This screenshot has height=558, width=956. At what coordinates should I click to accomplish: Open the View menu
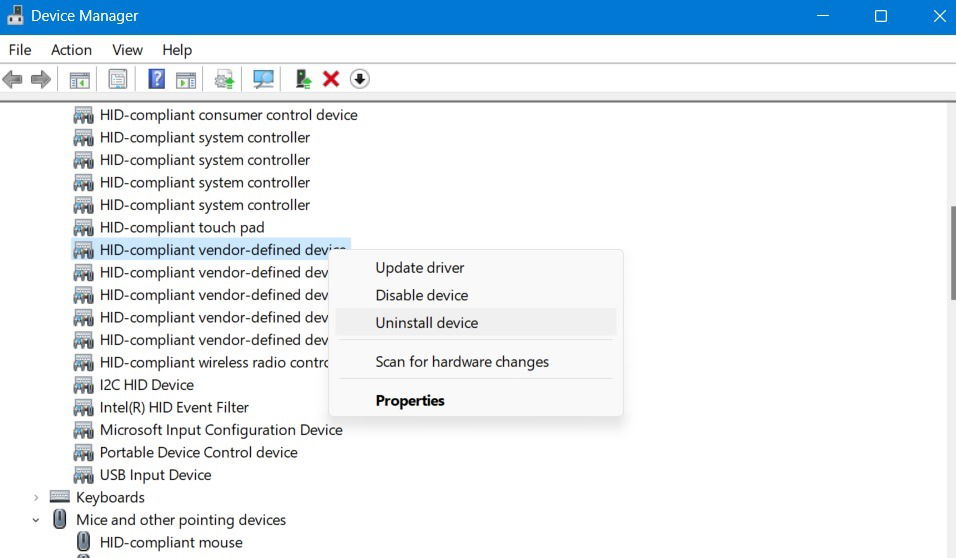127,50
